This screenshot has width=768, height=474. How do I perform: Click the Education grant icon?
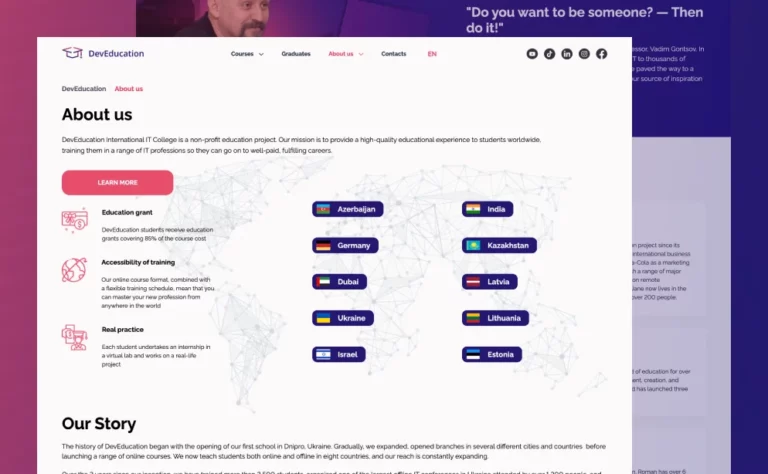(x=75, y=221)
